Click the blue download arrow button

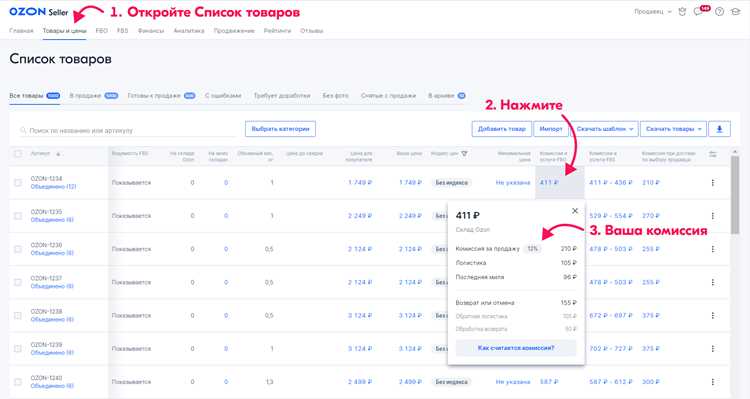click(719, 129)
